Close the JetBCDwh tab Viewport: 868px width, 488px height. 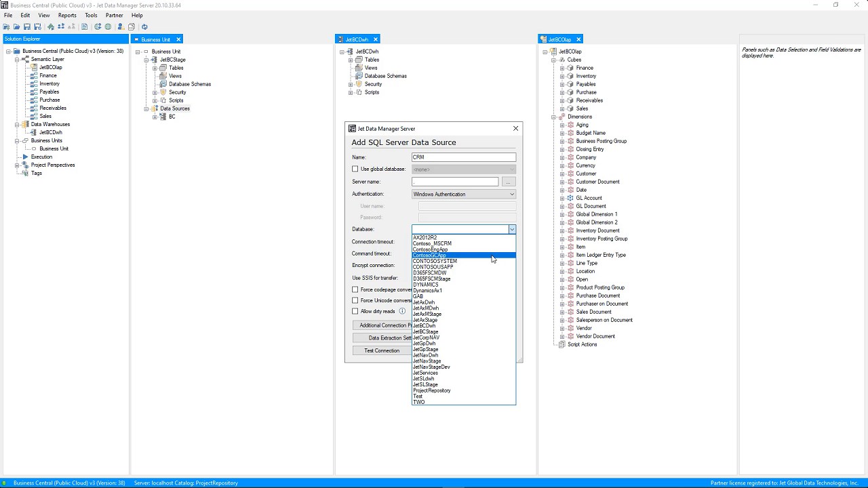[x=375, y=39]
